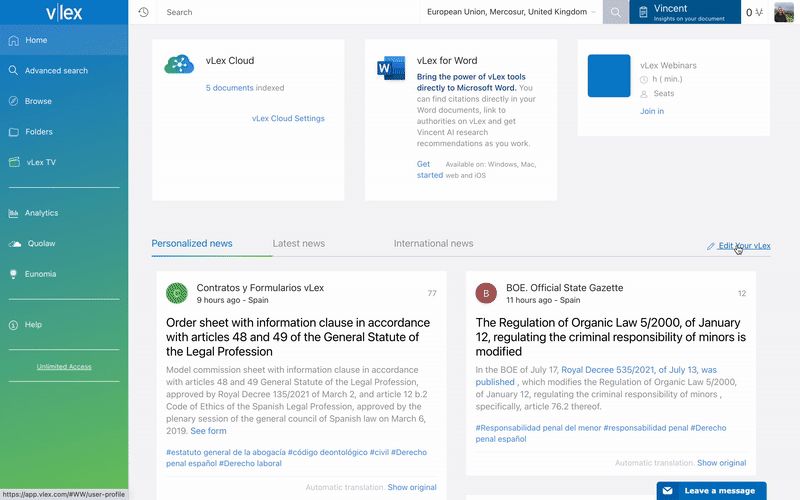The height and width of the screenshot is (500, 800).
Task: Click the vLex Cloud card title
Action: click(230, 61)
